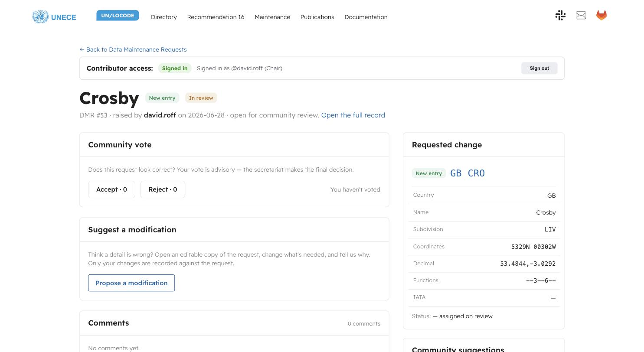Click the No comments yet text
Image resolution: width=644 pixels, height=352 pixels.
pyautogui.click(x=114, y=348)
